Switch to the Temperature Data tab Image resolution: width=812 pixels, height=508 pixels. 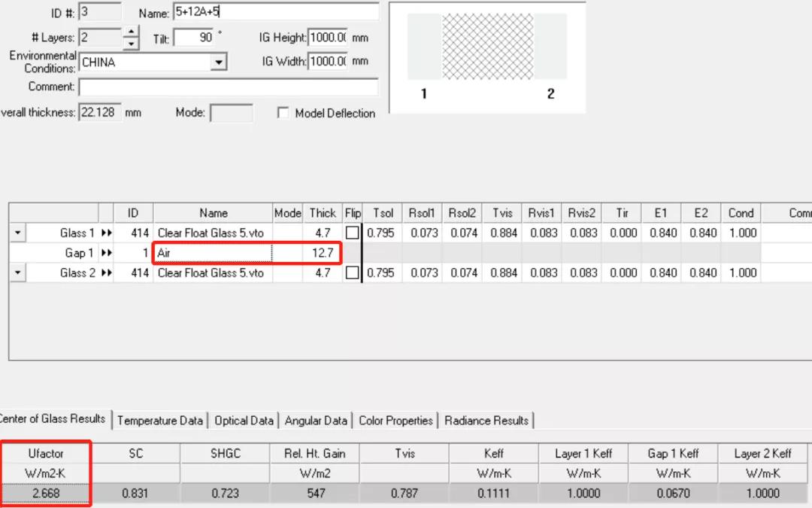coord(160,421)
